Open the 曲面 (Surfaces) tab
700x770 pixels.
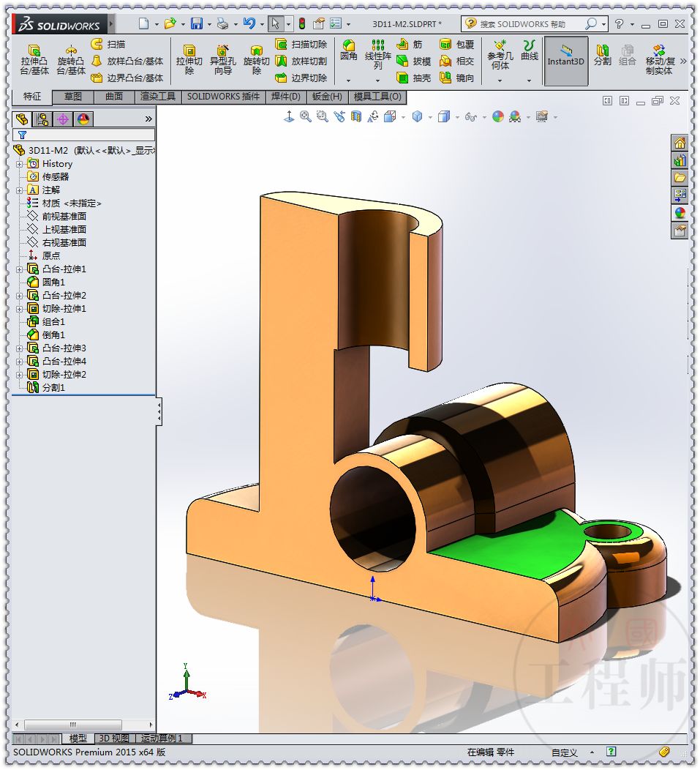coord(114,97)
